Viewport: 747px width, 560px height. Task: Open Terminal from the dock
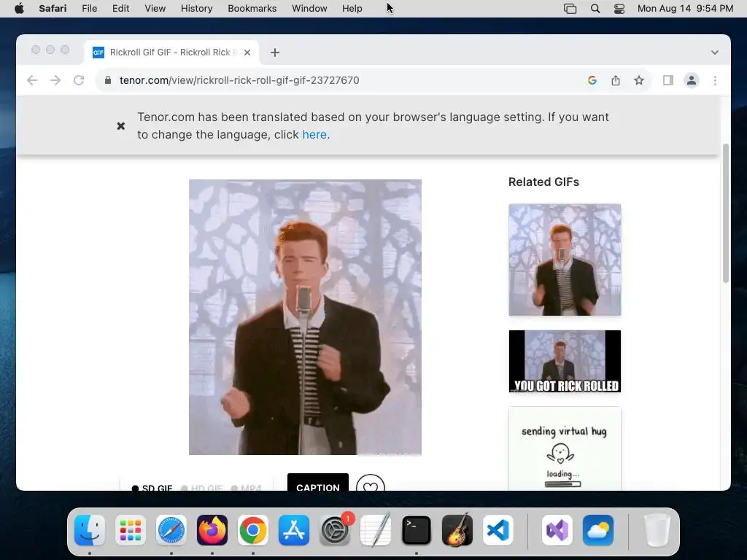click(x=417, y=530)
